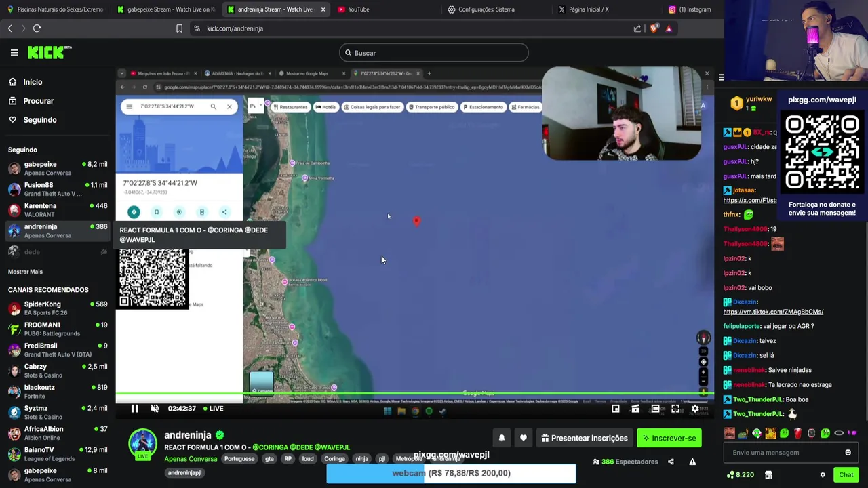Insert the wristwatch emote
Screen dimensions: 868x488
pyautogui.click(x=811, y=433)
